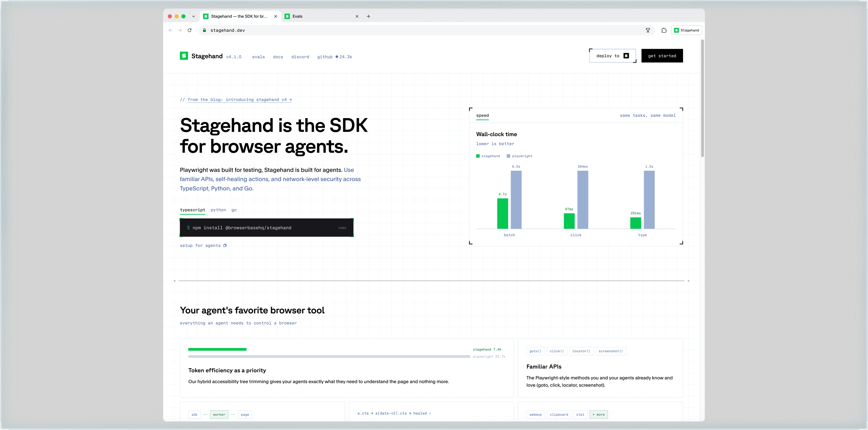Viewport: 868px width, 430px height.
Task: Click the playwright click bar 364ms
Action: (x=583, y=200)
